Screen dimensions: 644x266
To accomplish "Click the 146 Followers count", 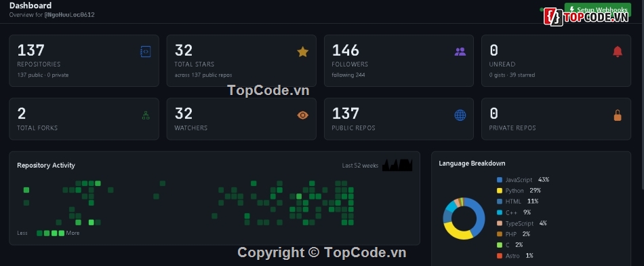I will (346, 51).
